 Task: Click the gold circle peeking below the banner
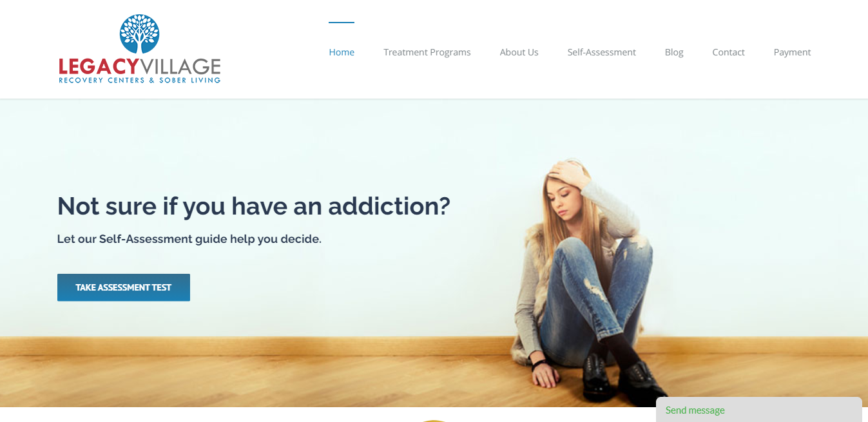434,420
